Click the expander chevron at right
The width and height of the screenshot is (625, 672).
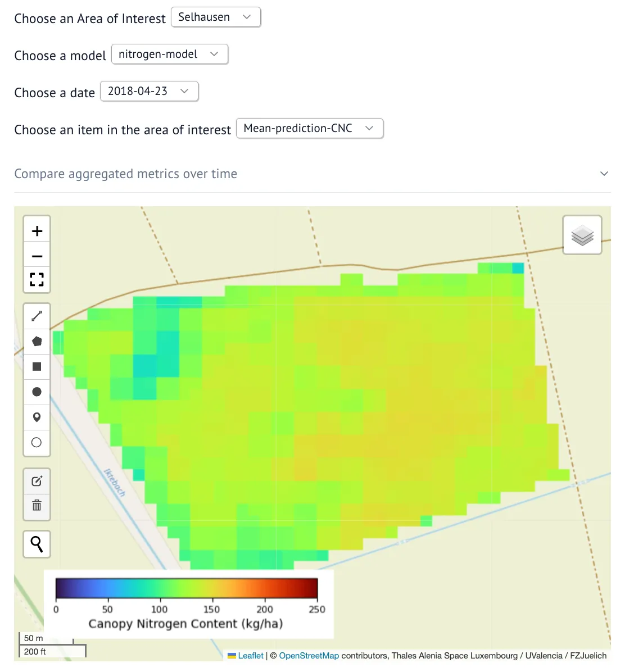[x=604, y=174]
